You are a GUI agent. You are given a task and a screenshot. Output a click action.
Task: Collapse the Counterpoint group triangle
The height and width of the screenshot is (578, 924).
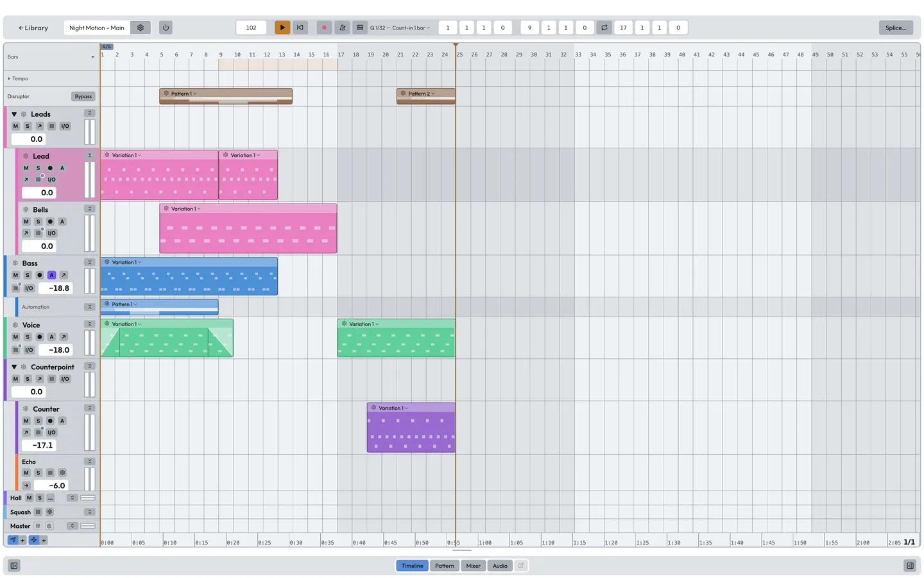(14, 367)
